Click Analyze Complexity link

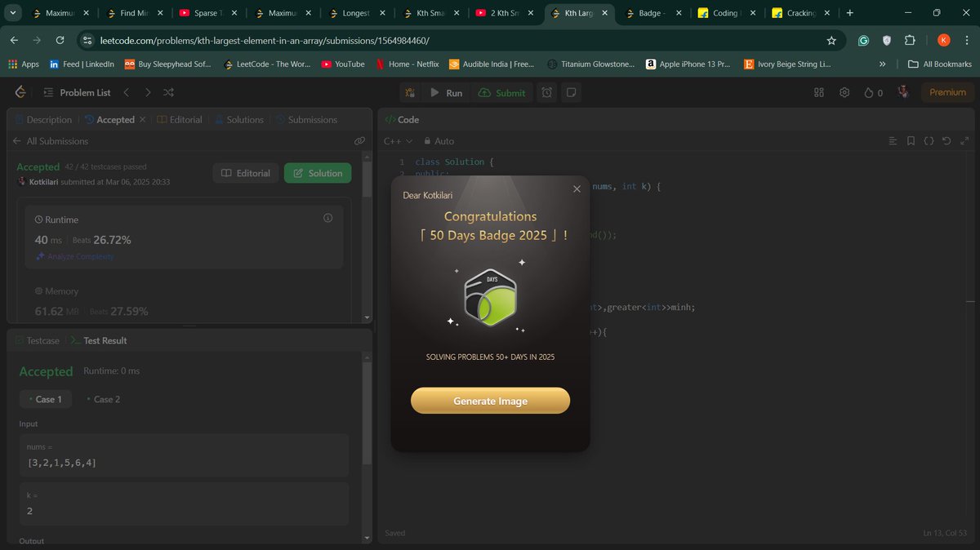pyautogui.click(x=74, y=256)
